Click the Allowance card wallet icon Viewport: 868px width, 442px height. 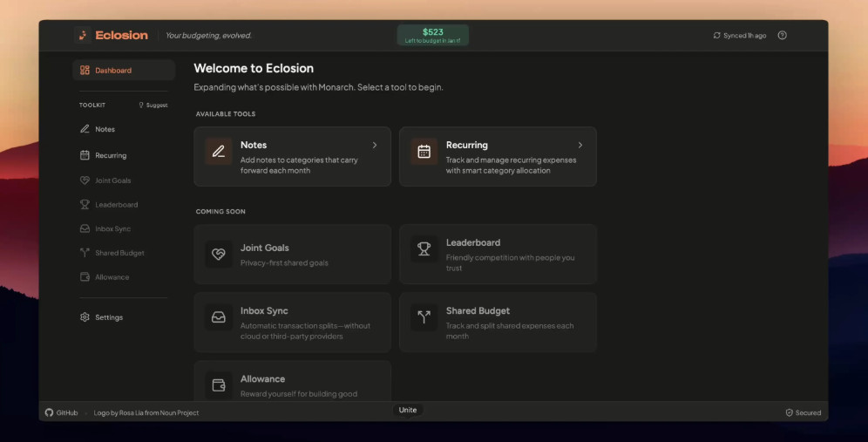pyautogui.click(x=219, y=385)
